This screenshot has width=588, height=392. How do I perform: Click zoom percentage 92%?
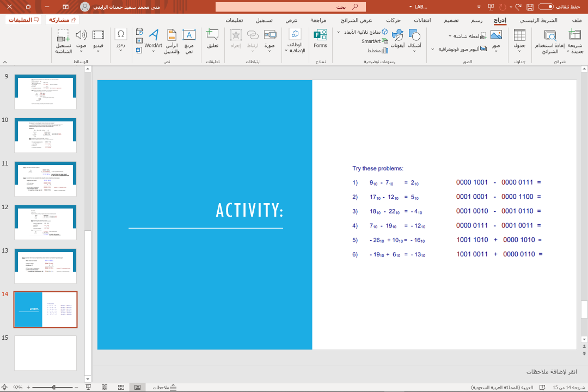point(17,387)
